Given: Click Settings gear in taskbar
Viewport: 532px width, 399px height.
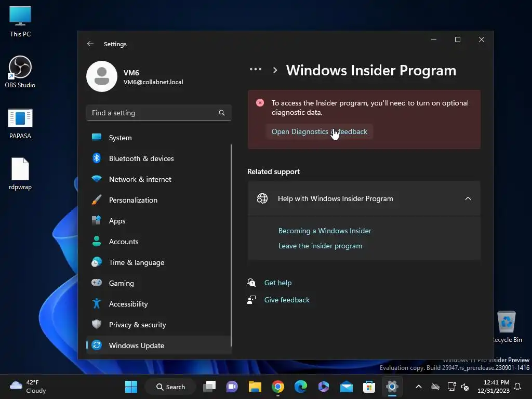Looking at the screenshot, I should [392, 387].
